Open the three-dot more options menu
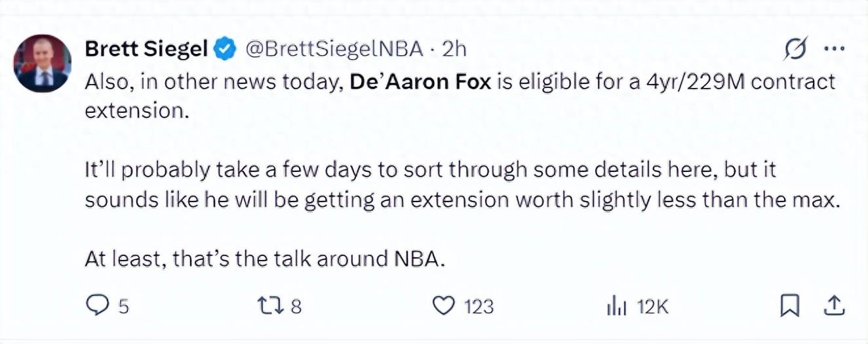The width and height of the screenshot is (868, 344). (x=834, y=49)
